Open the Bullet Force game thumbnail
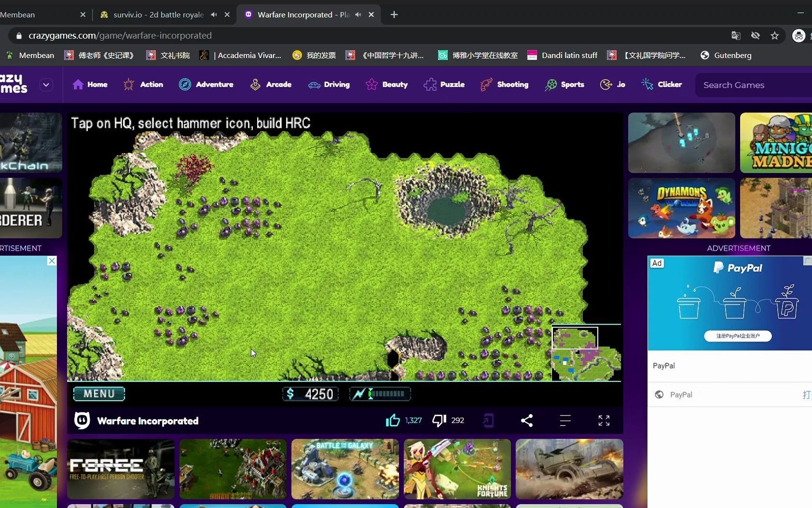Image resolution: width=812 pixels, height=508 pixels. coord(121,469)
